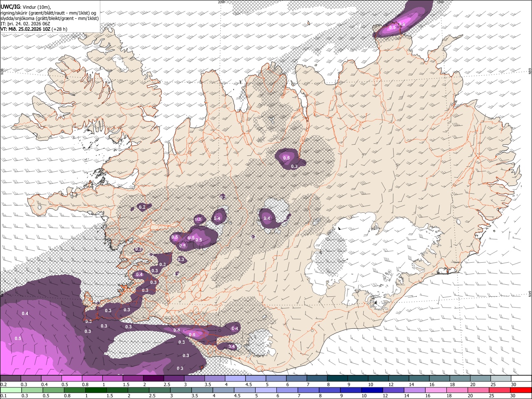Click the 8–9 blue rain scale swatch

330,390
